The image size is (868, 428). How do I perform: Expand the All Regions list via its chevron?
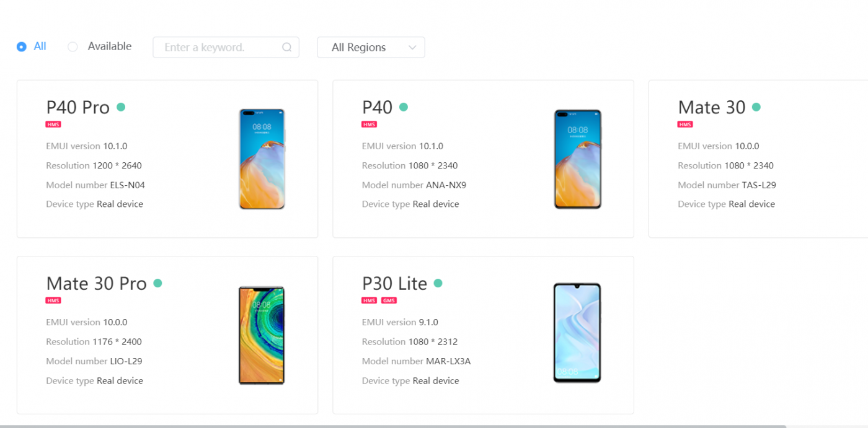tap(413, 47)
